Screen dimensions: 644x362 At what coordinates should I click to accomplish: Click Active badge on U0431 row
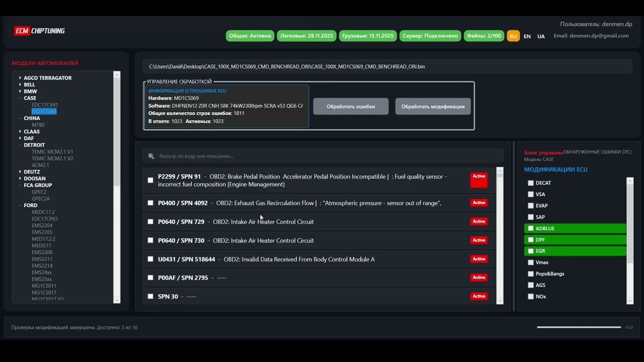[x=479, y=259]
